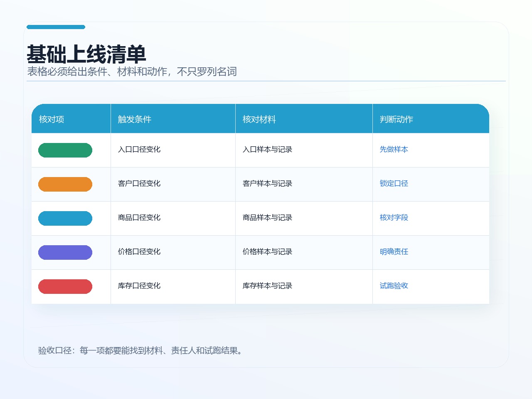Open the 先做样本 link
This screenshot has height=399, width=532.
[394, 149]
